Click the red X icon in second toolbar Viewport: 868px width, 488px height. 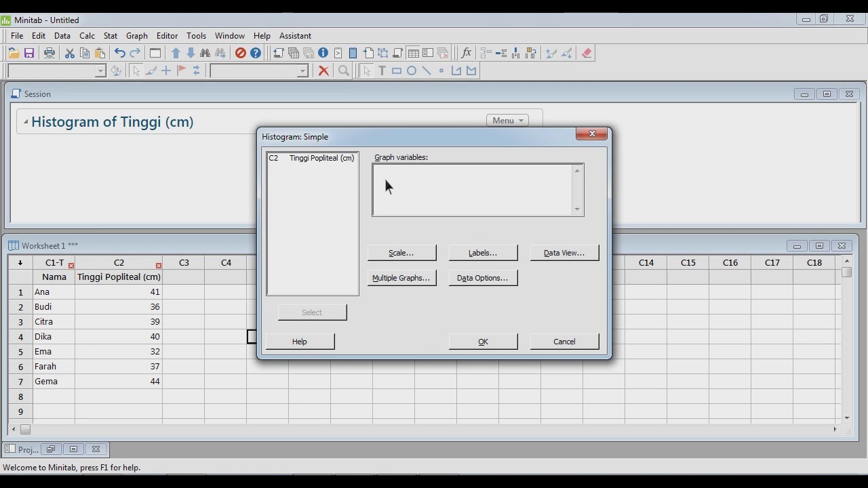tap(323, 70)
